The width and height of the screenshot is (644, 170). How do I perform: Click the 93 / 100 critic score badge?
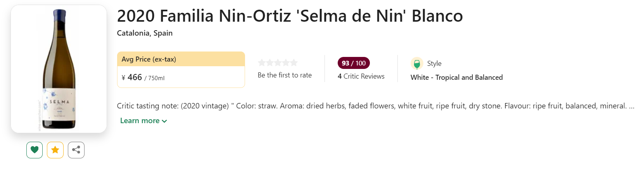tap(354, 63)
